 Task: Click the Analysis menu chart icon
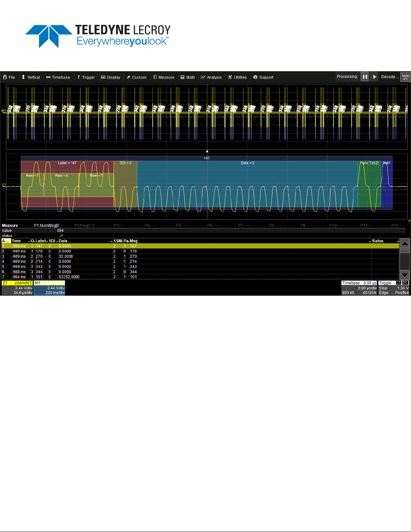(x=203, y=77)
